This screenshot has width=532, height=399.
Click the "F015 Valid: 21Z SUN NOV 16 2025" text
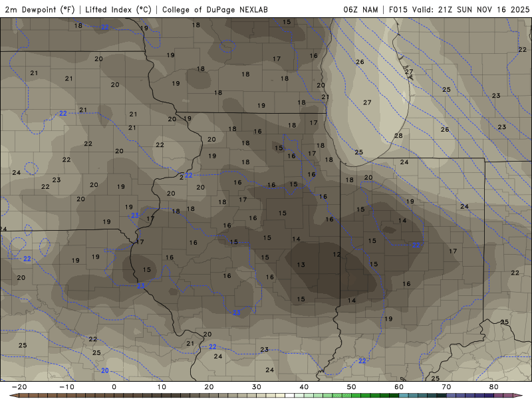point(459,9)
